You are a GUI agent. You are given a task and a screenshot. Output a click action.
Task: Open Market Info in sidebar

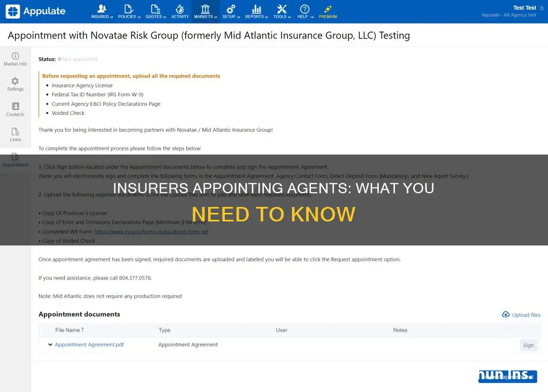click(x=16, y=59)
